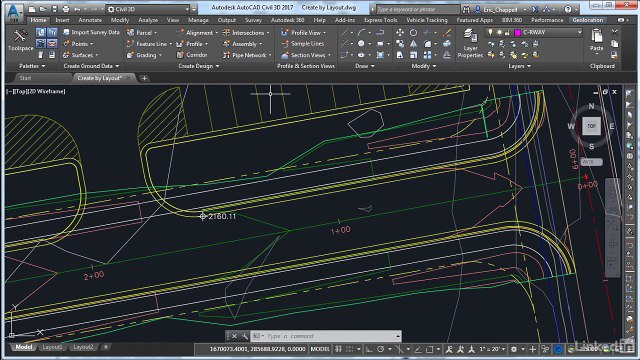Click the Undo arrow in quick access toolbar
The image size is (640, 360).
pos(77,9)
